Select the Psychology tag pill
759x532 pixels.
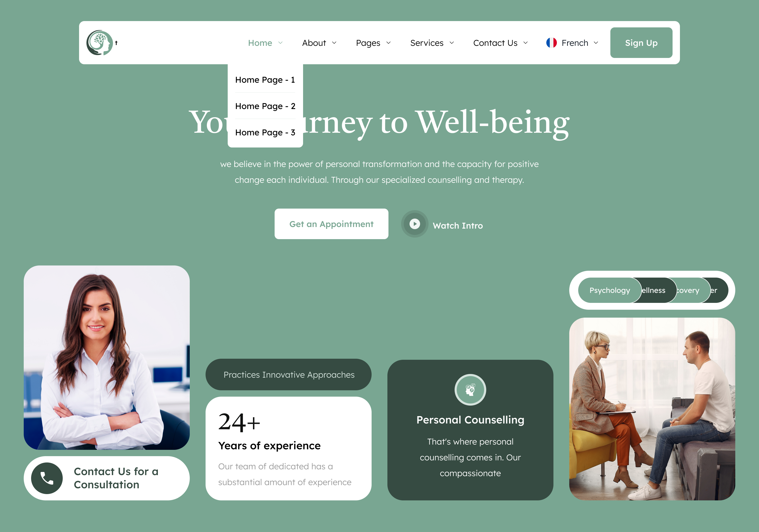tap(609, 290)
